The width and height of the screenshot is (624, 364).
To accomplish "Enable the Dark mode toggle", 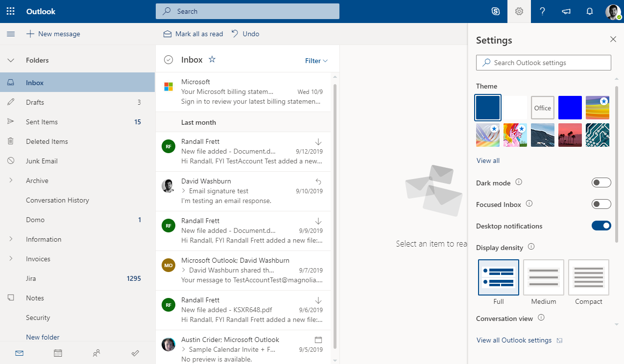I will tap(601, 182).
